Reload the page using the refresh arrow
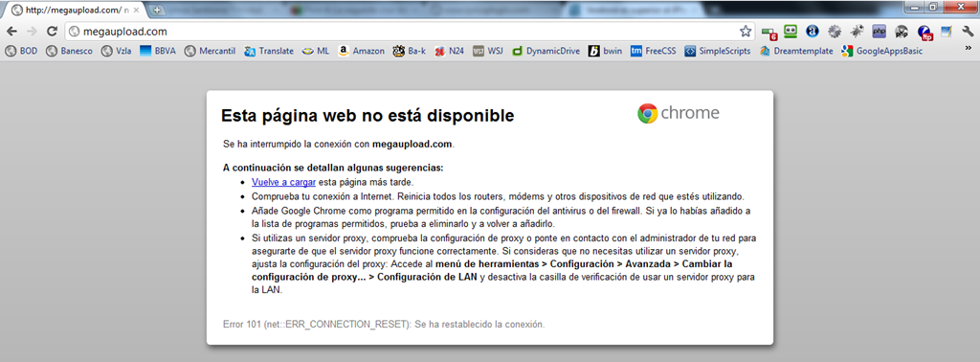The width and height of the screenshot is (980, 362). (x=52, y=32)
